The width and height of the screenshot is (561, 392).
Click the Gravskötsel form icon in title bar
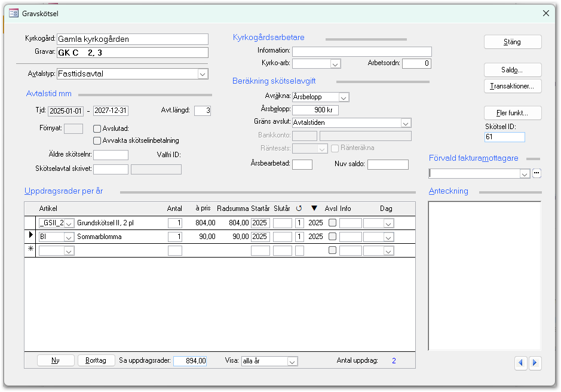pos(14,14)
